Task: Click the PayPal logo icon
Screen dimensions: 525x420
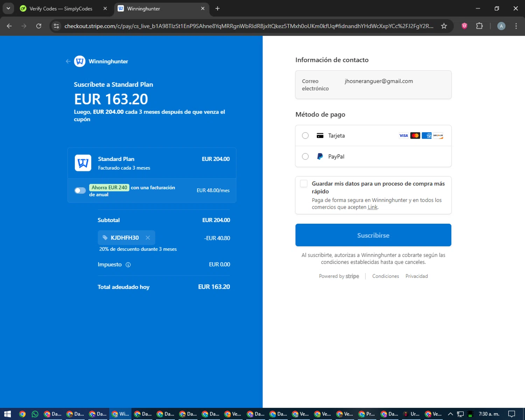Action: tap(320, 156)
